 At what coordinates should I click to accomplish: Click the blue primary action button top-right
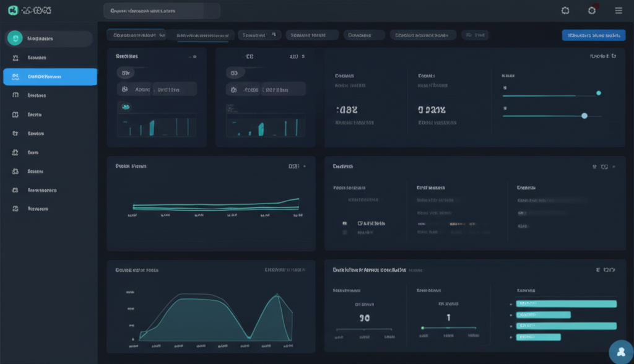click(595, 35)
